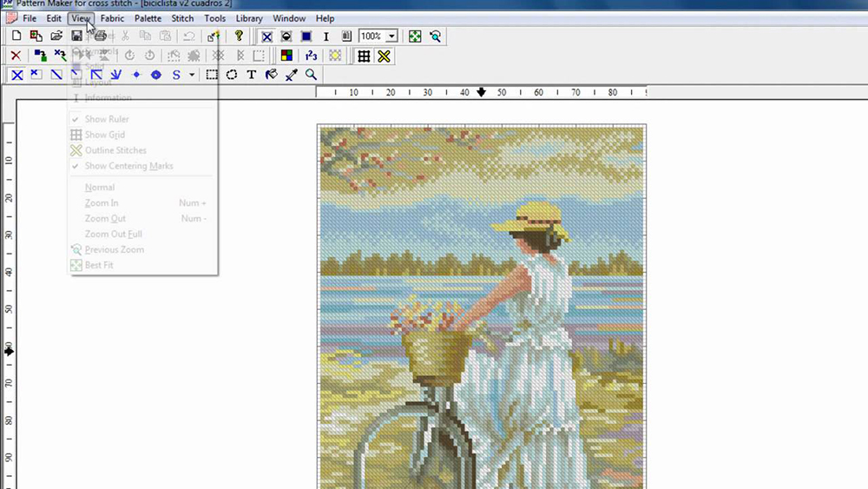Expand the specialty stitch dropdown arrow
868x489 pixels.
click(x=192, y=75)
